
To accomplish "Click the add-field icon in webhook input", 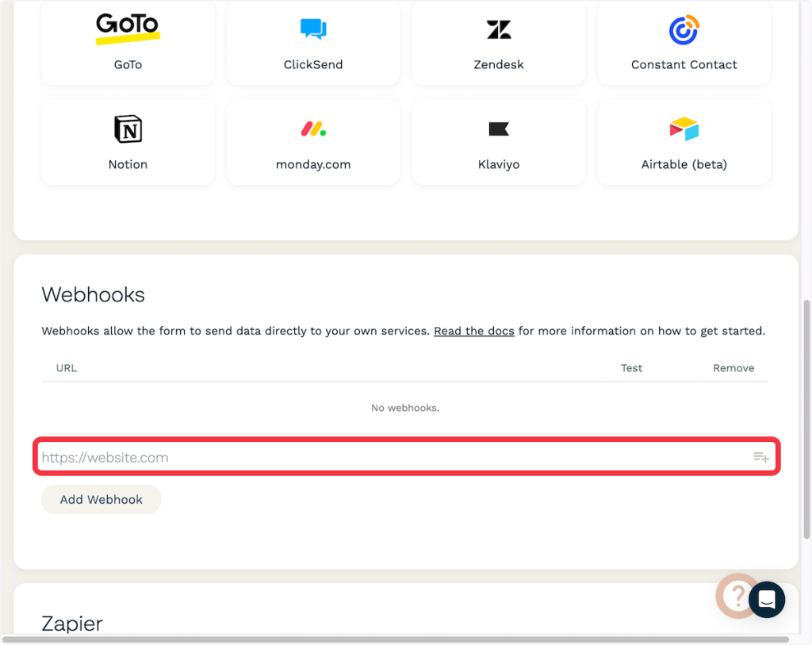I will pyautogui.click(x=760, y=458).
